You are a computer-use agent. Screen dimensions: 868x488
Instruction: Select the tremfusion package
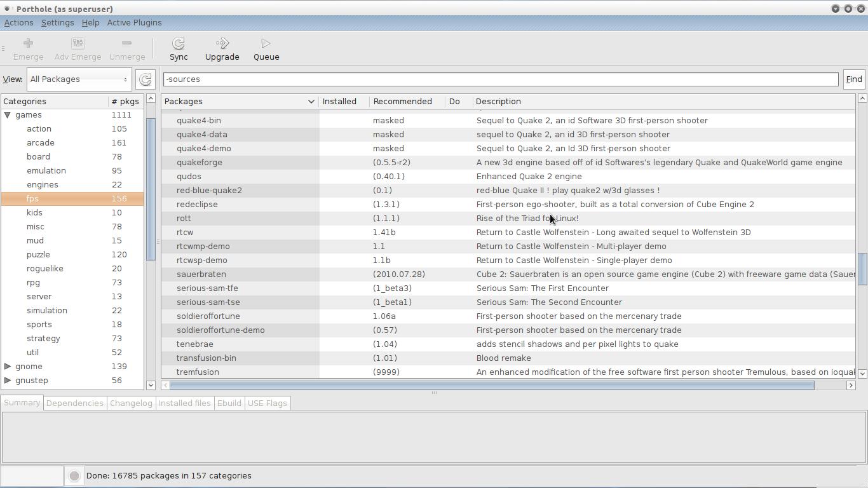[x=508, y=372]
